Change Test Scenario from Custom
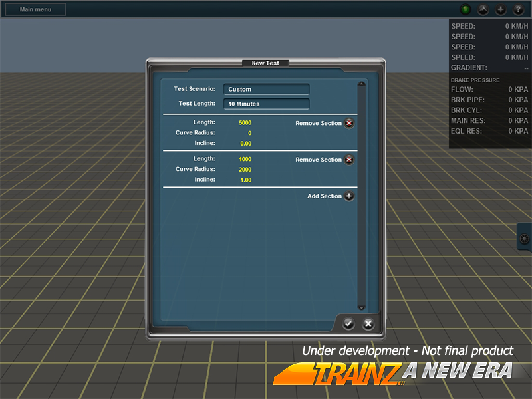The height and width of the screenshot is (399, 532). 266,89
